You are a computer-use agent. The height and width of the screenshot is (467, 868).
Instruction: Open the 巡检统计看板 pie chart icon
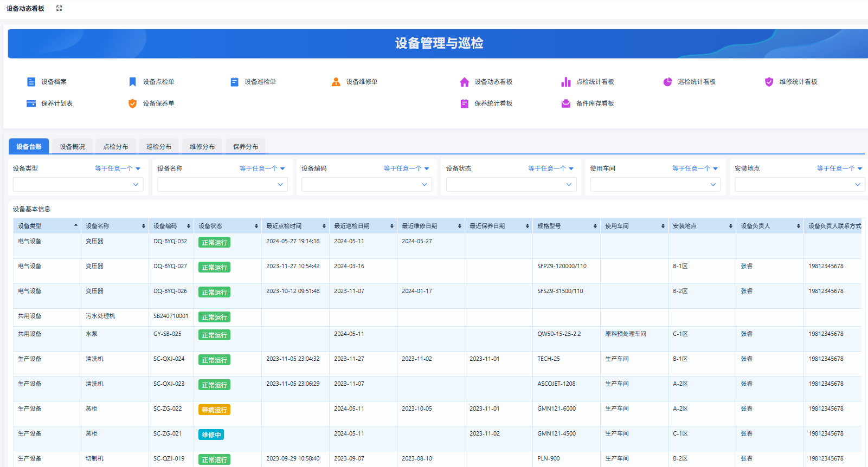667,82
